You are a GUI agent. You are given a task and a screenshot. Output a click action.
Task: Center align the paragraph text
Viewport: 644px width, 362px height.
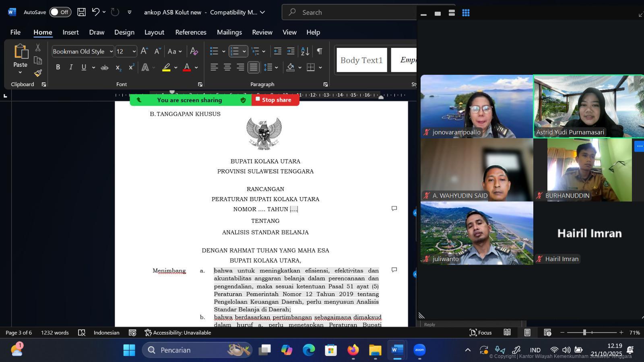pyautogui.click(x=227, y=67)
